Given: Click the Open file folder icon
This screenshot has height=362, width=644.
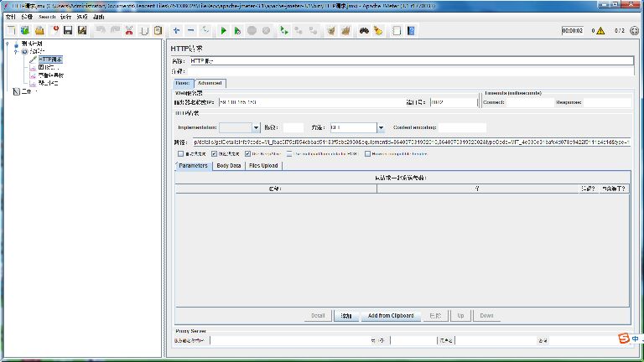Looking at the screenshot, I should [39, 31].
